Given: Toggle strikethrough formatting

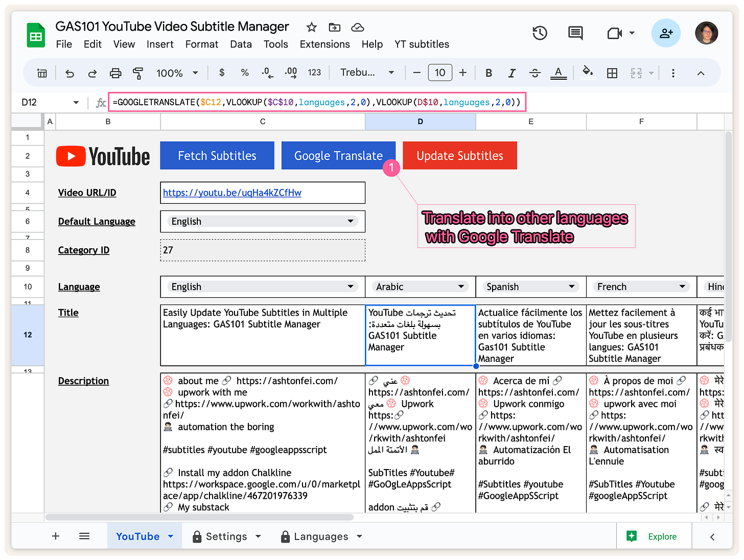Looking at the screenshot, I should (534, 73).
